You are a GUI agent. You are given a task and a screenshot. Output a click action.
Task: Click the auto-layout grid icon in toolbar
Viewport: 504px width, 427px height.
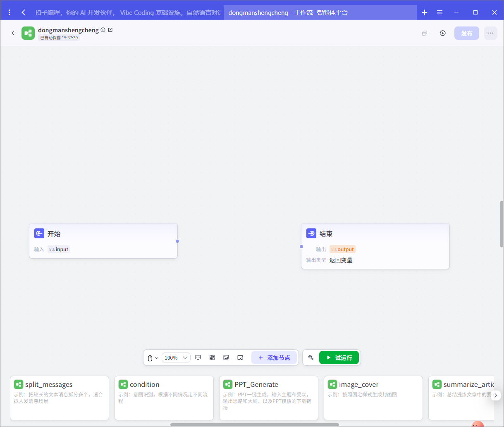coord(212,357)
